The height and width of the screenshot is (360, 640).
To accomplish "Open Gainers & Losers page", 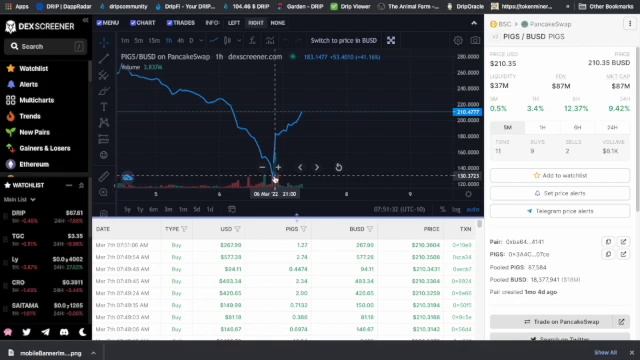I will click(44, 148).
